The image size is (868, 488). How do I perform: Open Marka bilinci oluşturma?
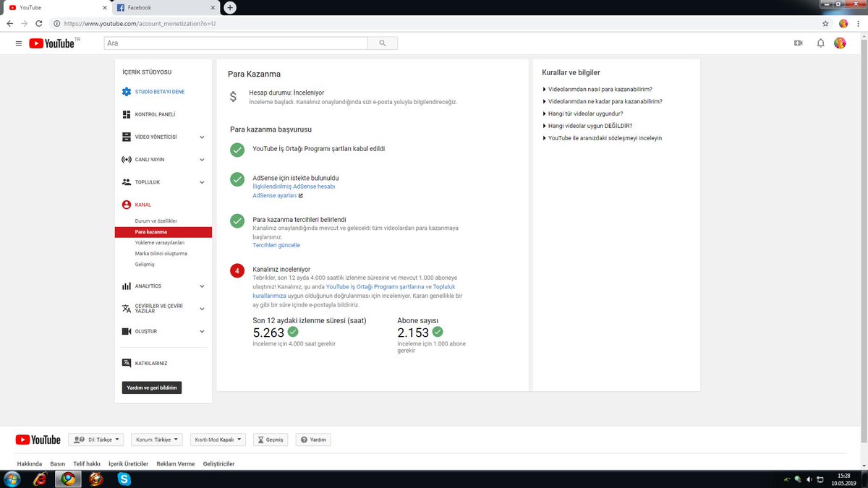[x=161, y=254]
